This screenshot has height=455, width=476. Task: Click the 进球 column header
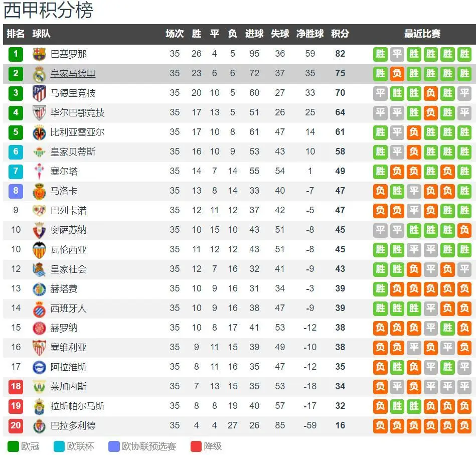tap(254, 34)
